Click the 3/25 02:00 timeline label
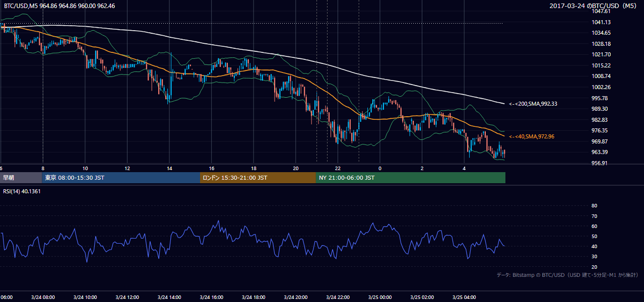644x302 pixels. point(421,297)
